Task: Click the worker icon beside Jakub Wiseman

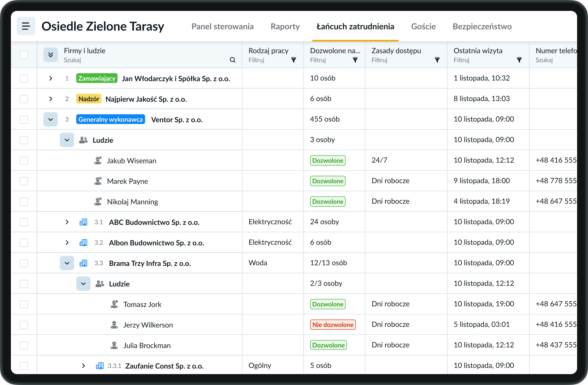Action: (98, 160)
